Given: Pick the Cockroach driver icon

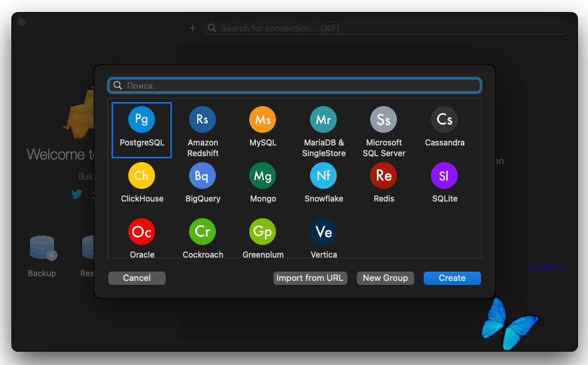Looking at the screenshot, I should (x=202, y=232).
